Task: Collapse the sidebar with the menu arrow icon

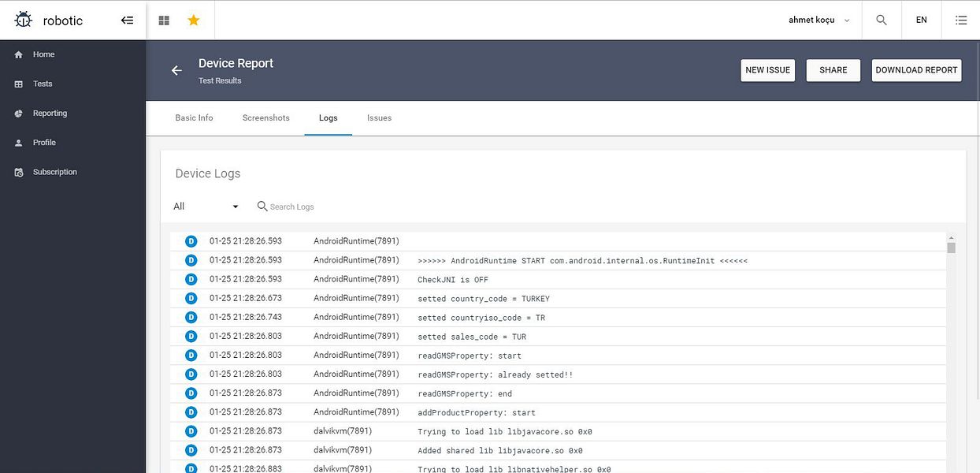Action: tap(127, 20)
